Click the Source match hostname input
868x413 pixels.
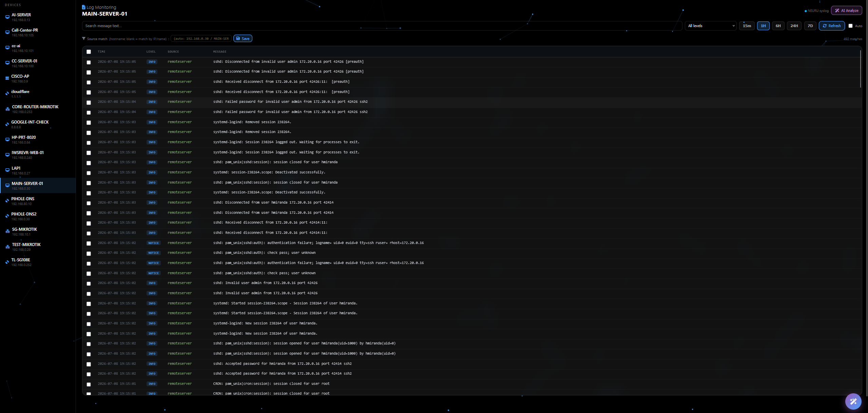click(x=201, y=39)
